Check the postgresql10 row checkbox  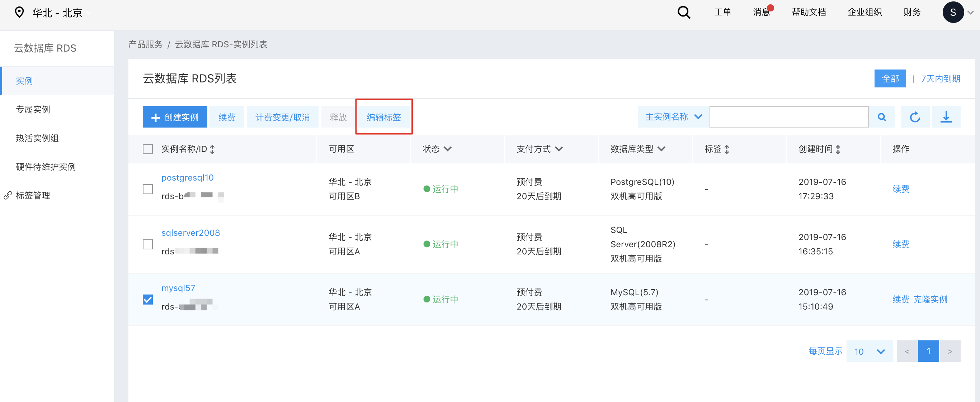pos(147,189)
